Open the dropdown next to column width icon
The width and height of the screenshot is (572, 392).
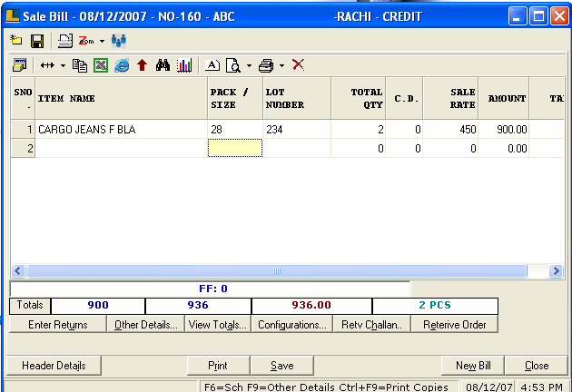pos(64,66)
